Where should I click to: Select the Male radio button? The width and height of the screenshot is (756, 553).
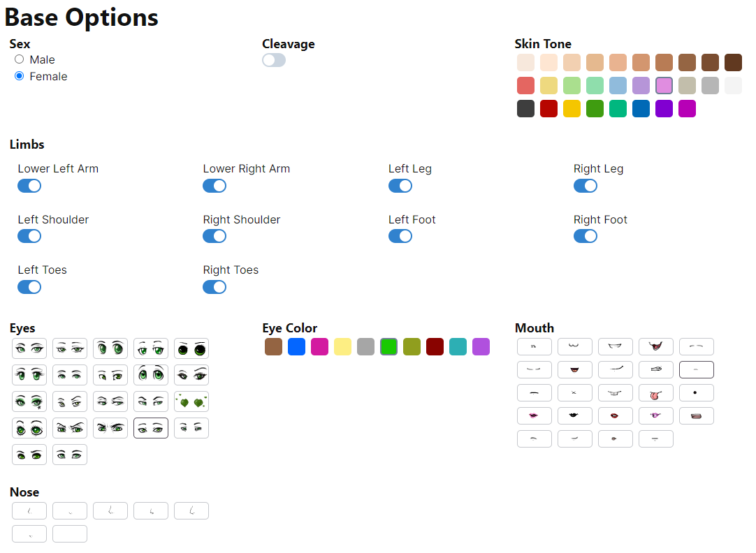pyautogui.click(x=20, y=59)
